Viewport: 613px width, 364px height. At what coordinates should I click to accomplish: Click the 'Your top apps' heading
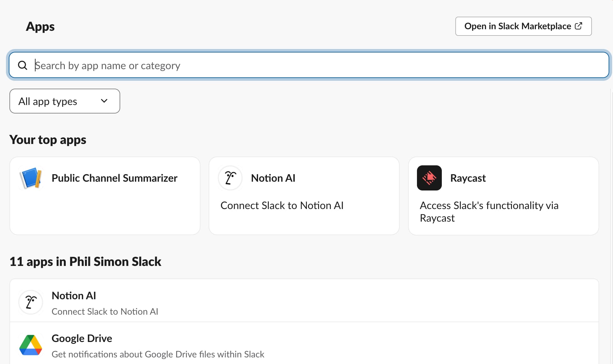click(48, 140)
